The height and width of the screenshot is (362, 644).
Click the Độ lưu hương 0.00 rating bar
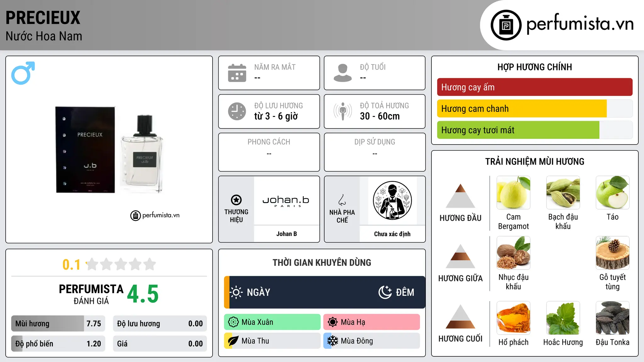point(160,323)
